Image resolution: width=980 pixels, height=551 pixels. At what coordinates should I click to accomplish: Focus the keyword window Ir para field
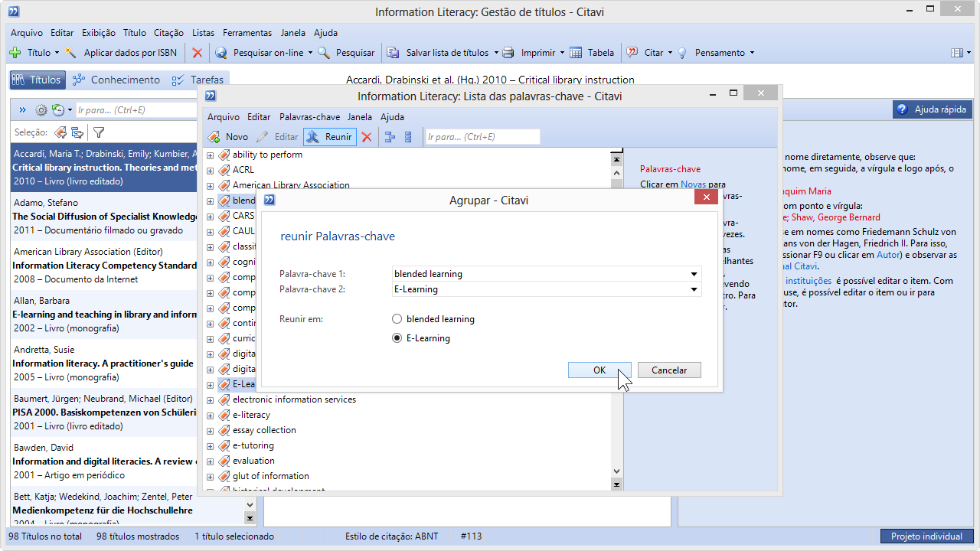coord(483,137)
